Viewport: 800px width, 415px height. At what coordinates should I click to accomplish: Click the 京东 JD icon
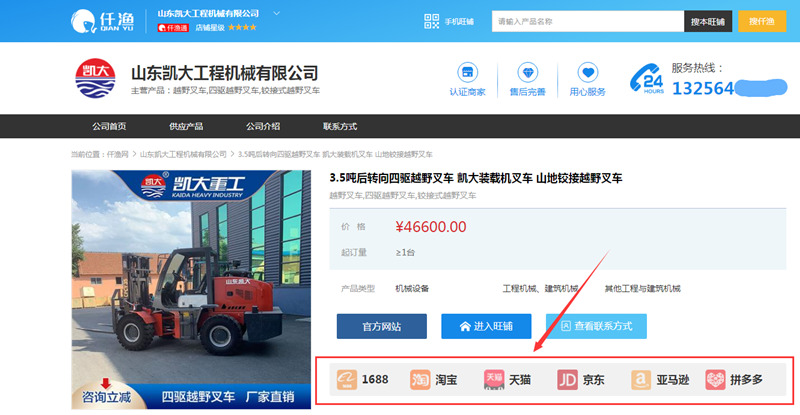tap(567, 380)
